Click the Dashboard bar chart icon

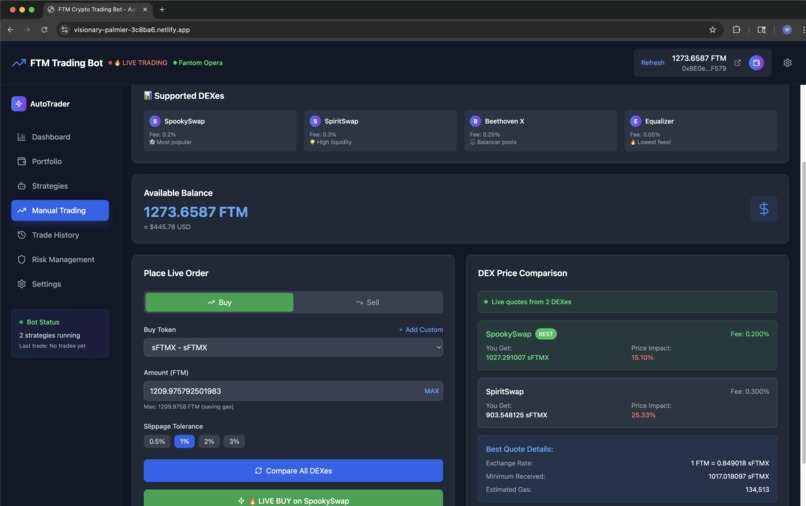pyautogui.click(x=22, y=137)
